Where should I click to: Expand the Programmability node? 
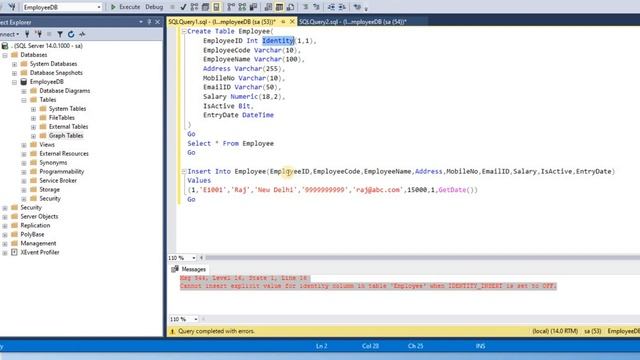[24, 172]
